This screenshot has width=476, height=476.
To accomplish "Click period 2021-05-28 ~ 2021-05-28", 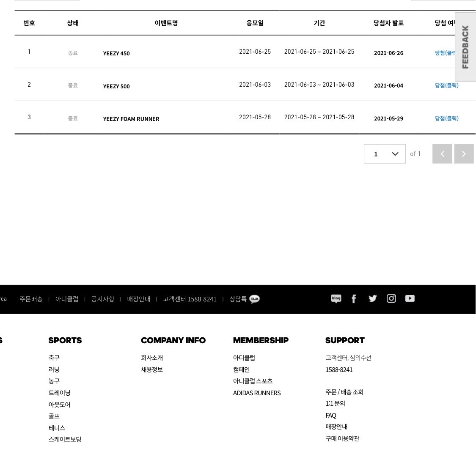I will click(319, 117).
